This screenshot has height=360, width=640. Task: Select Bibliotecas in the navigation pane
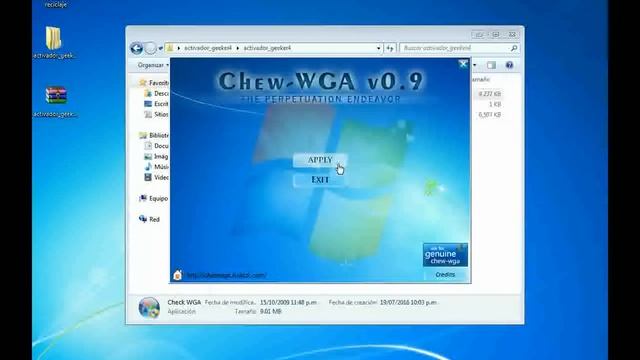pos(154,135)
